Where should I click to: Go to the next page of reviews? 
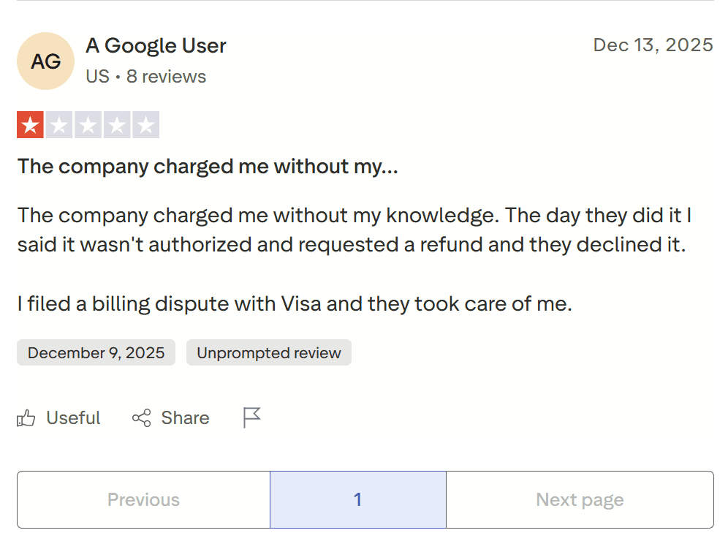pos(580,500)
